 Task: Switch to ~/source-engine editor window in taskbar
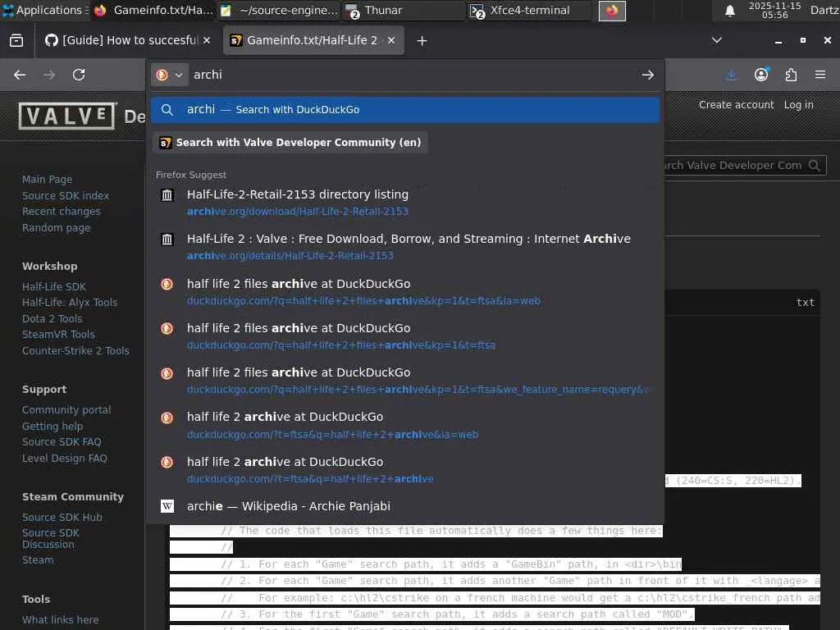click(279, 10)
